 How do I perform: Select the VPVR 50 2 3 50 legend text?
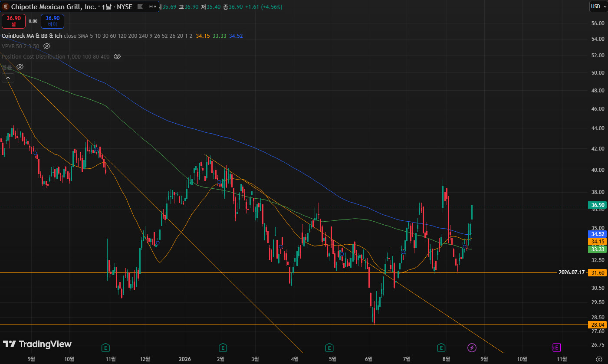20,46
